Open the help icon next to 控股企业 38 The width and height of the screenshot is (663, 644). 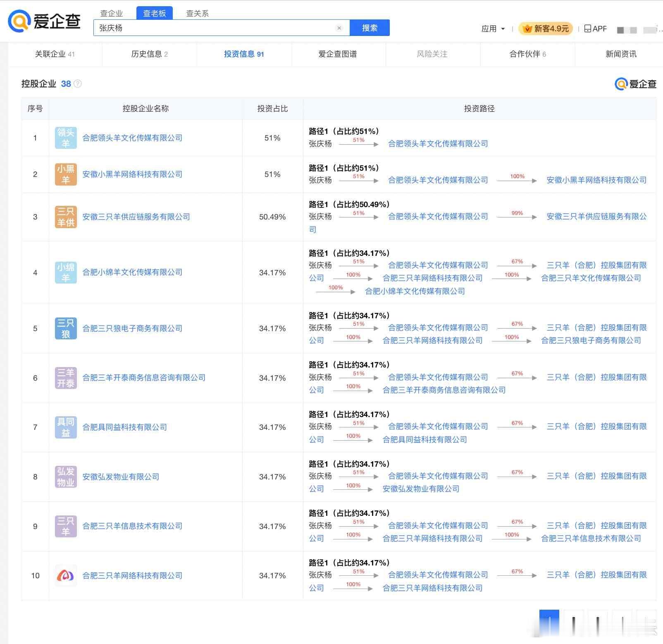point(77,84)
